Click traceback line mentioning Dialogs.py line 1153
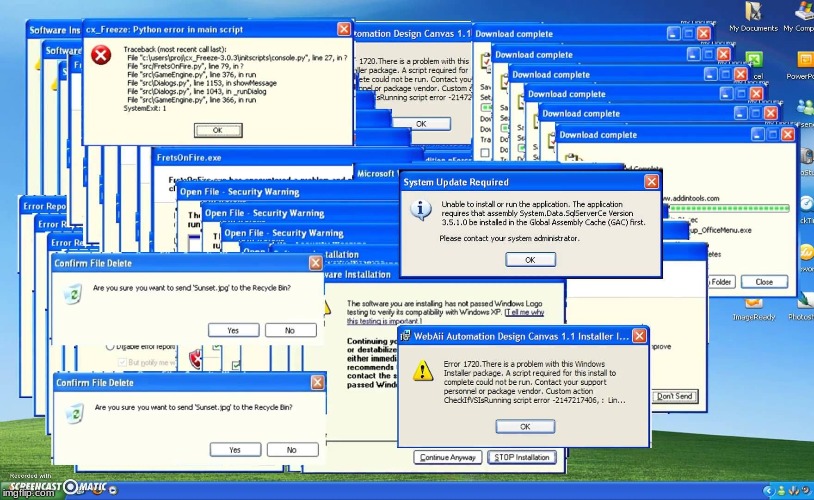 coord(202,83)
